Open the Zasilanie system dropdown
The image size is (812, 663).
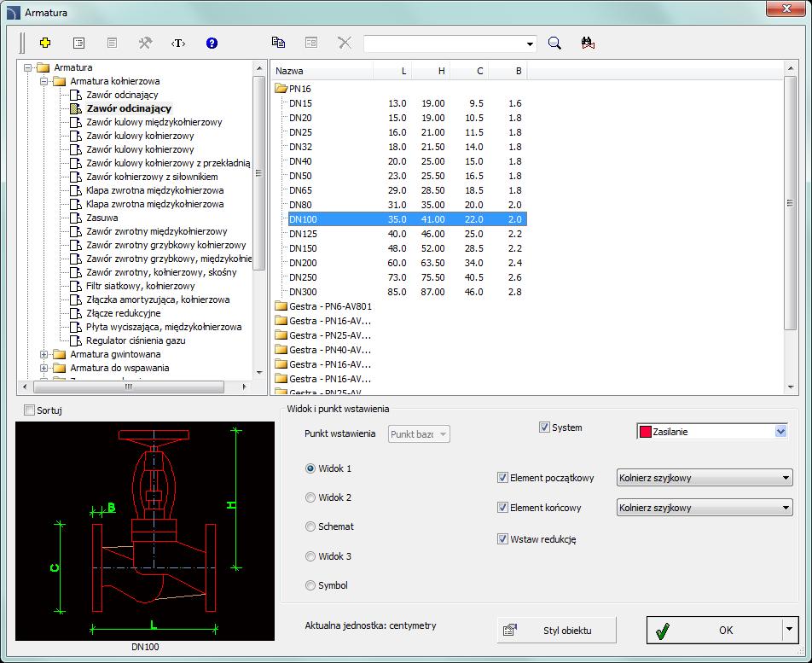[x=781, y=432]
